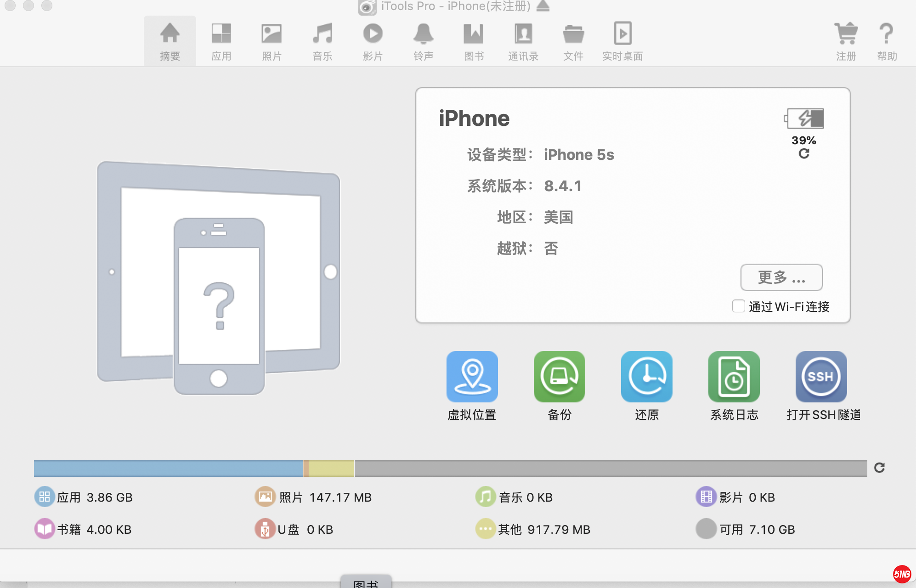Open the SSH tunnel icon

pyautogui.click(x=821, y=377)
